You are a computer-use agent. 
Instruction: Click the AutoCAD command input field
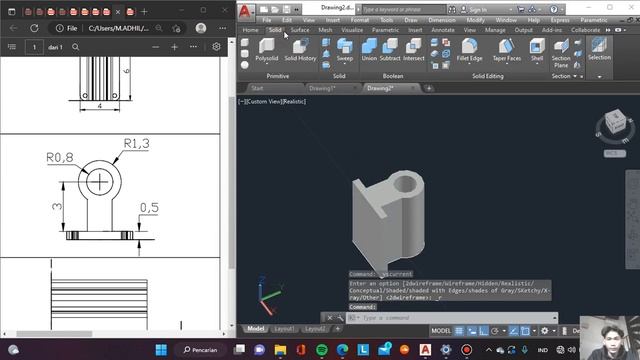pos(452,318)
